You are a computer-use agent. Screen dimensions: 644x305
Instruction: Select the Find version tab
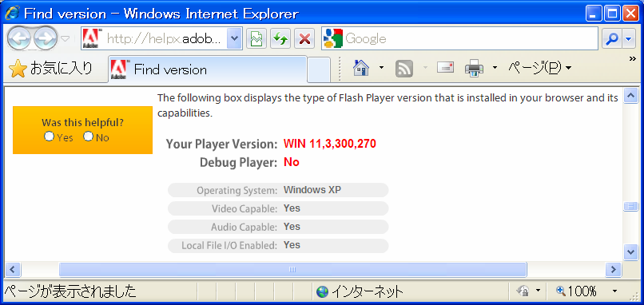pos(208,69)
